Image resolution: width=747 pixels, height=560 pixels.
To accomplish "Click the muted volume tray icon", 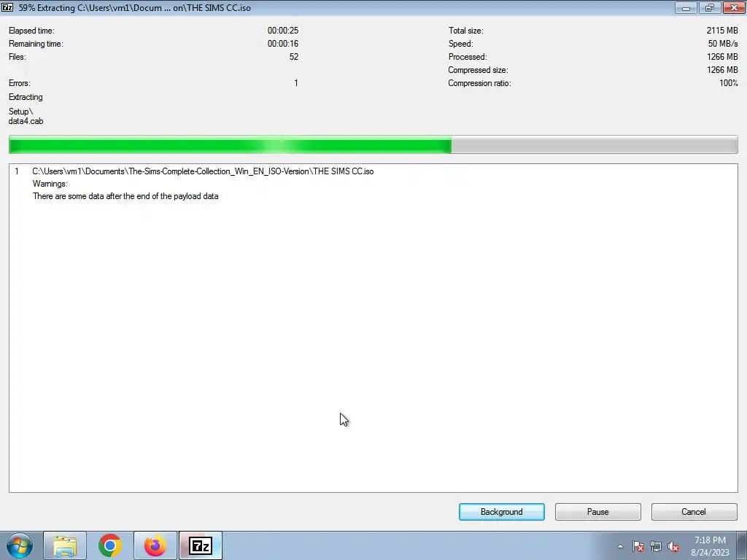I will (x=673, y=546).
